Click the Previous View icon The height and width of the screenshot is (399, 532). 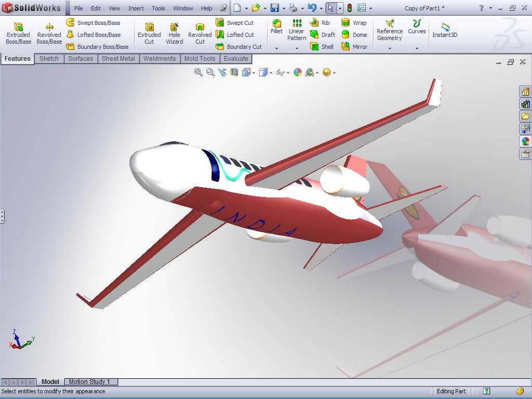coord(222,72)
